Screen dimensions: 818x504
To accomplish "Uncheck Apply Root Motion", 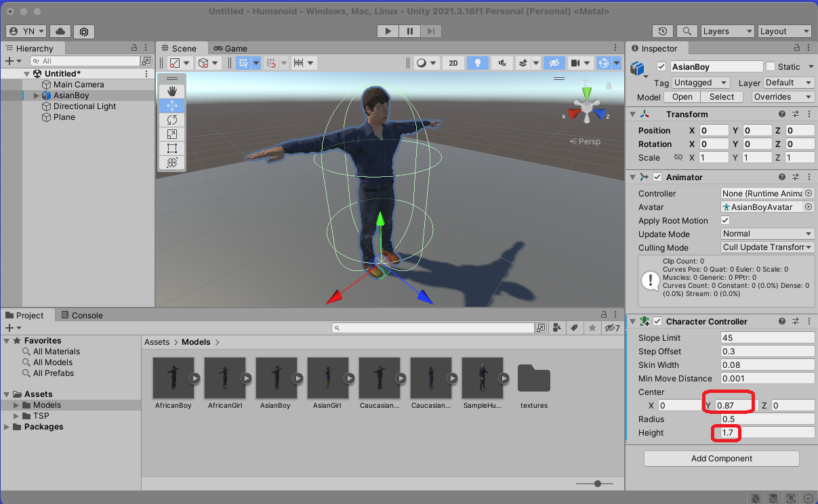I will [x=725, y=221].
